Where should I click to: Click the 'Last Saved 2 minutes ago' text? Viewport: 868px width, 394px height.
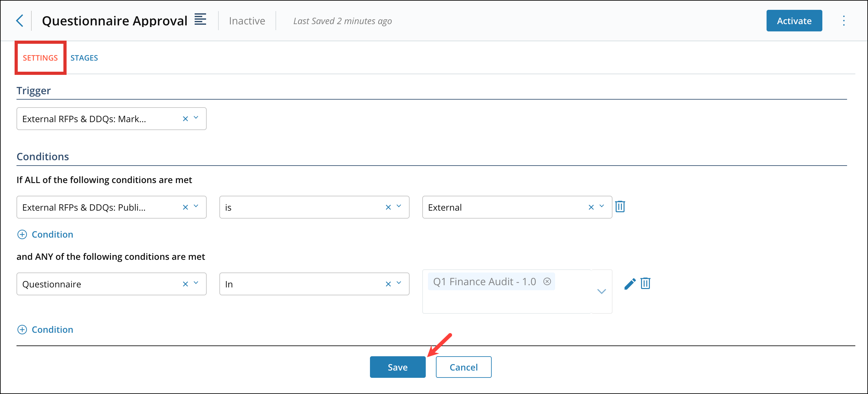pos(342,21)
